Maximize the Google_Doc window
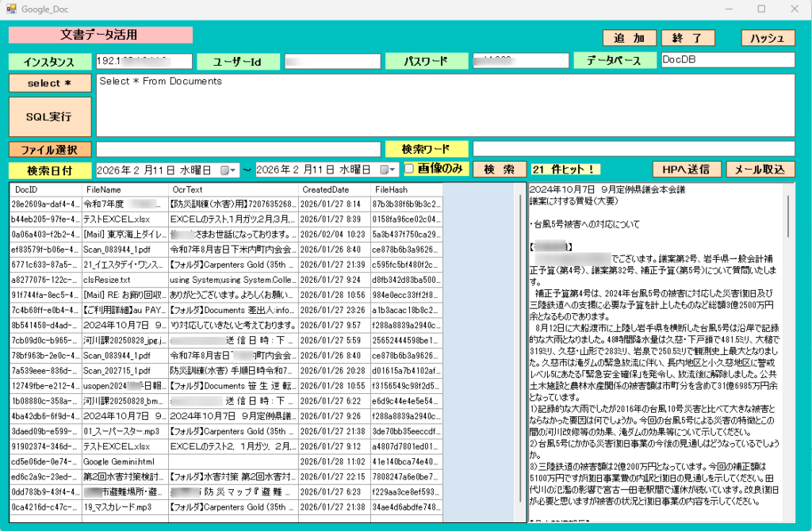Viewport: 812px width, 531px height. pyautogui.click(x=761, y=10)
